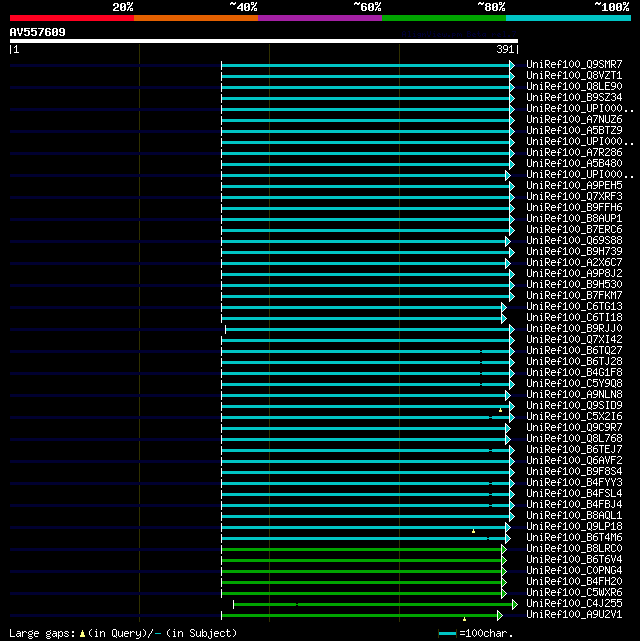The width and height of the screenshot is (640, 641).
Task: Click the UniRef100_C5WXR6 label
Action: tap(574, 592)
